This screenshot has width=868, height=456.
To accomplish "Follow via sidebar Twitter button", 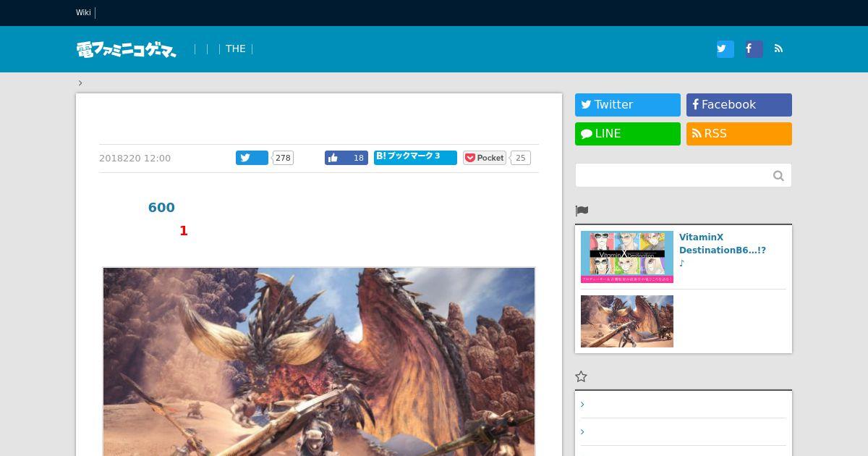I will pyautogui.click(x=628, y=105).
